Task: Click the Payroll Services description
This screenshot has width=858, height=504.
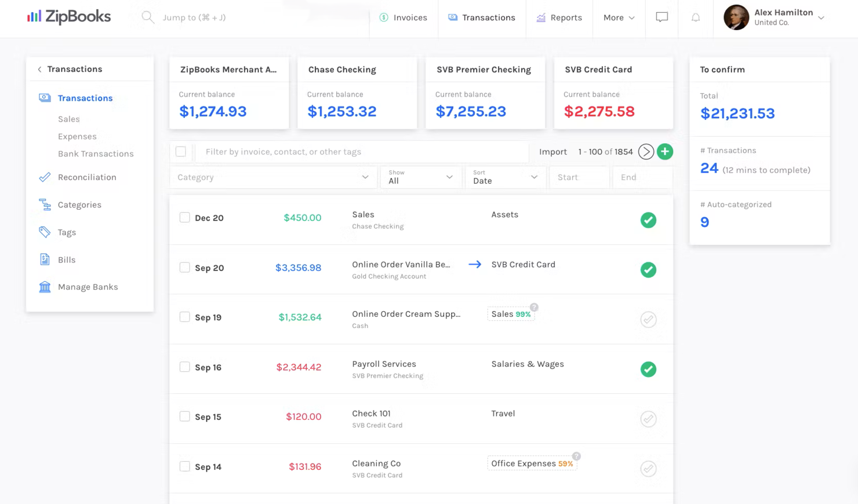Action: pos(384,364)
